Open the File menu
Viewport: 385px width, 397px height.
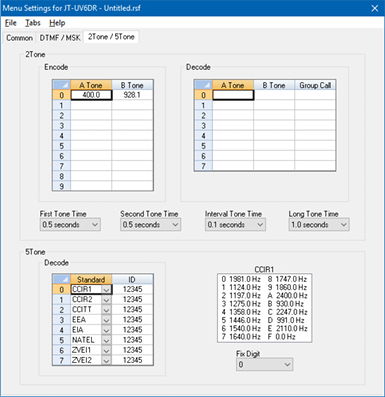coord(11,23)
